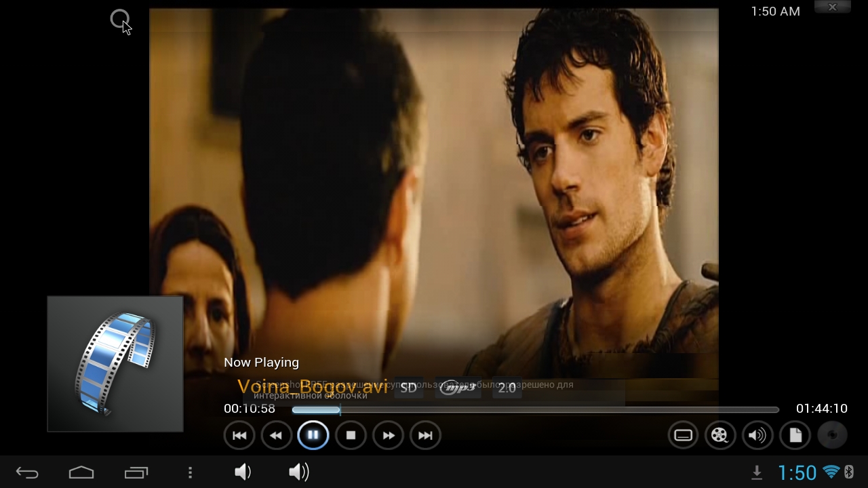The image size is (868, 488).
Task: Fast forward the video
Action: tap(388, 435)
